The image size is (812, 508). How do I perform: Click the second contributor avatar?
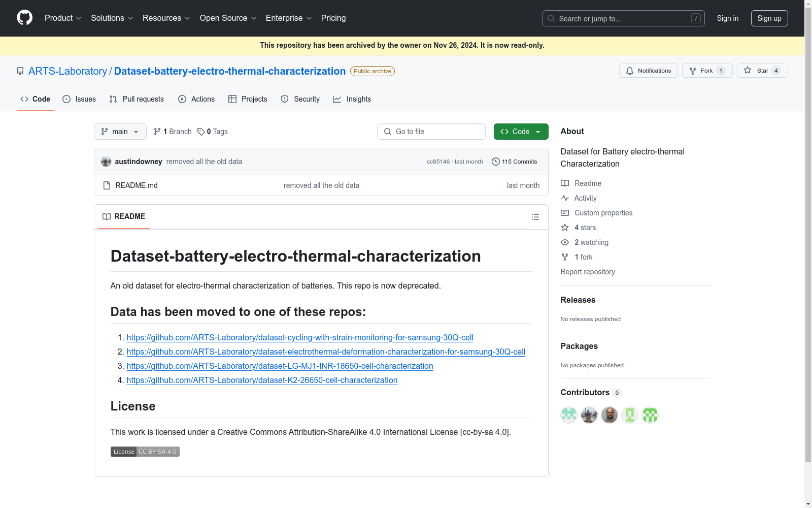[x=589, y=415]
